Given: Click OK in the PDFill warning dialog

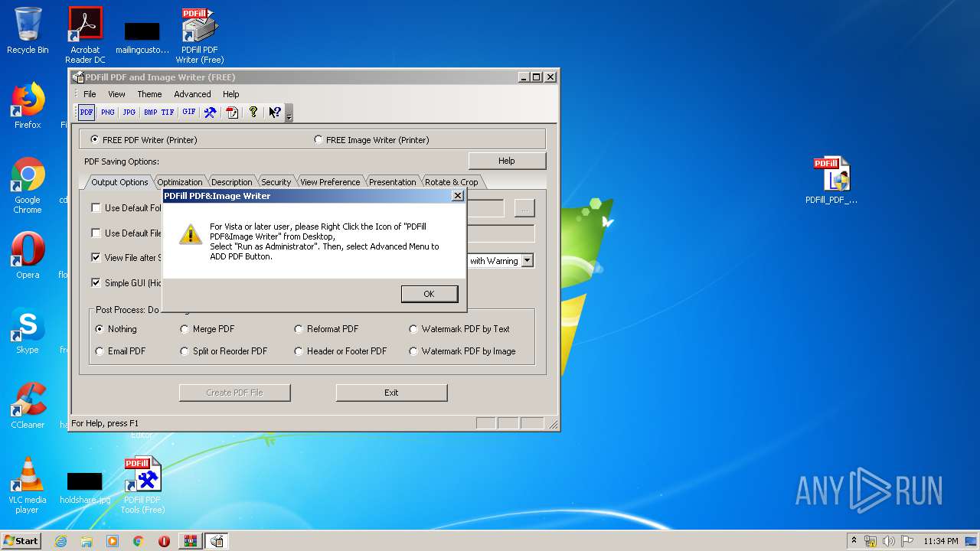Looking at the screenshot, I should [430, 294].
